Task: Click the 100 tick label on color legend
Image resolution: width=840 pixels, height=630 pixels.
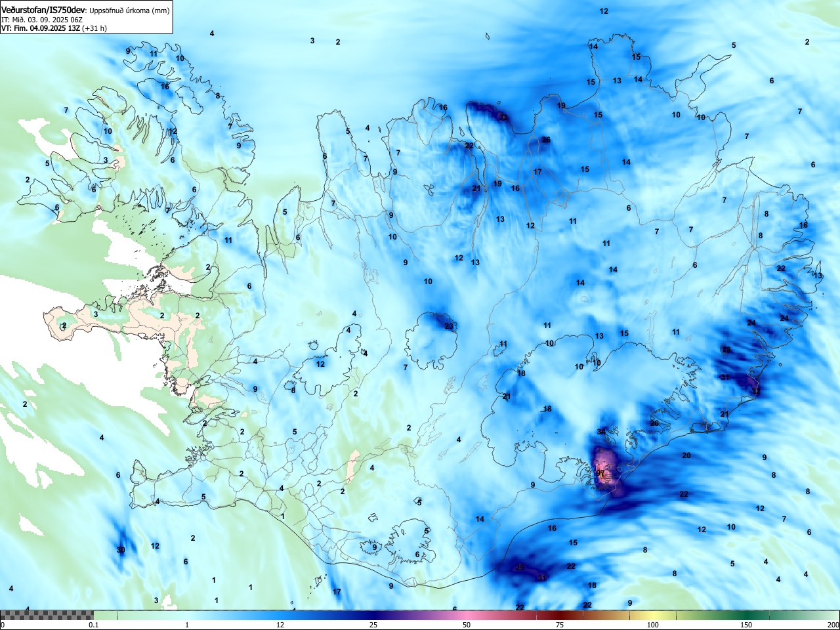Action: pos(652,625)
